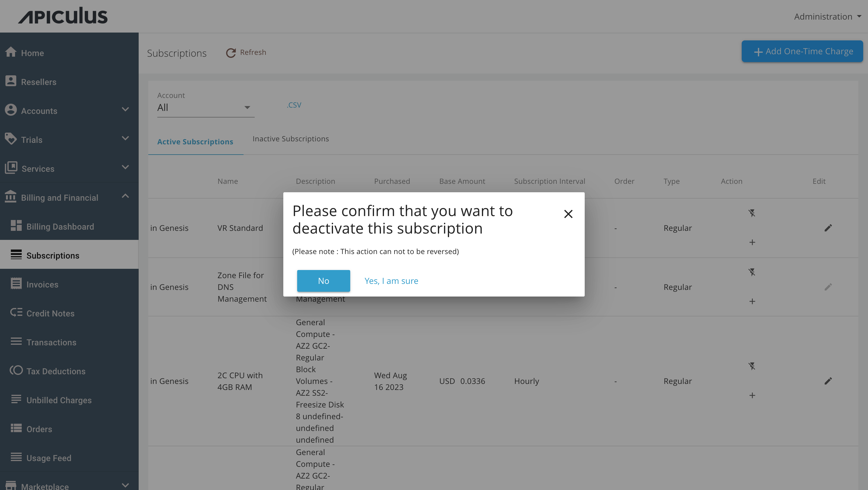
Task: Switch to Inactive Subscriptions tab
Action: [x=290, y=138]
